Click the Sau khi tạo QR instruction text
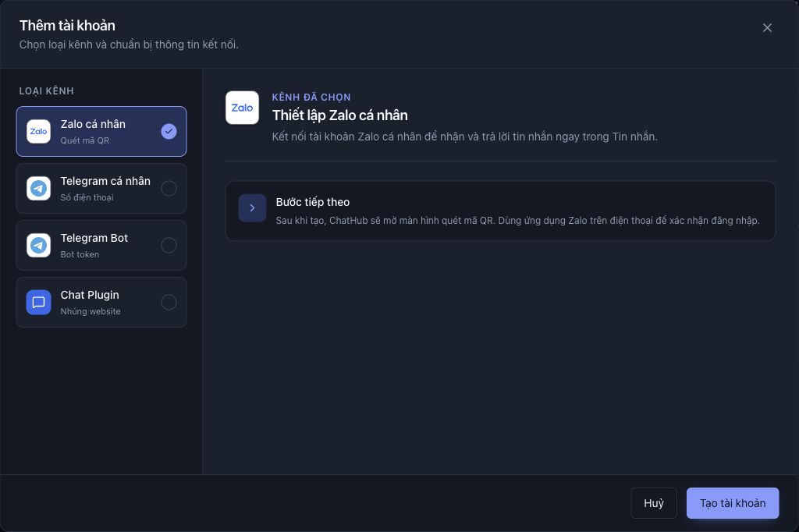 point(518,221)
